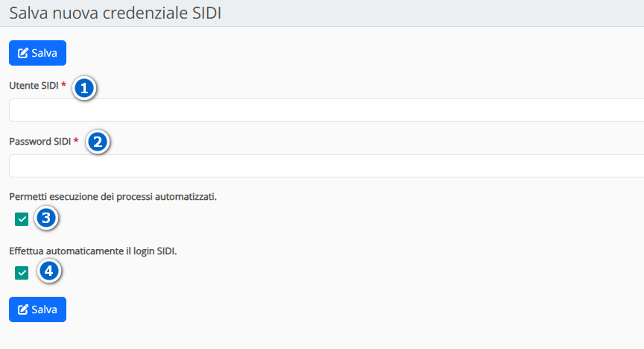Click the red asterisk beside Password SIDI

pos(76,140)
